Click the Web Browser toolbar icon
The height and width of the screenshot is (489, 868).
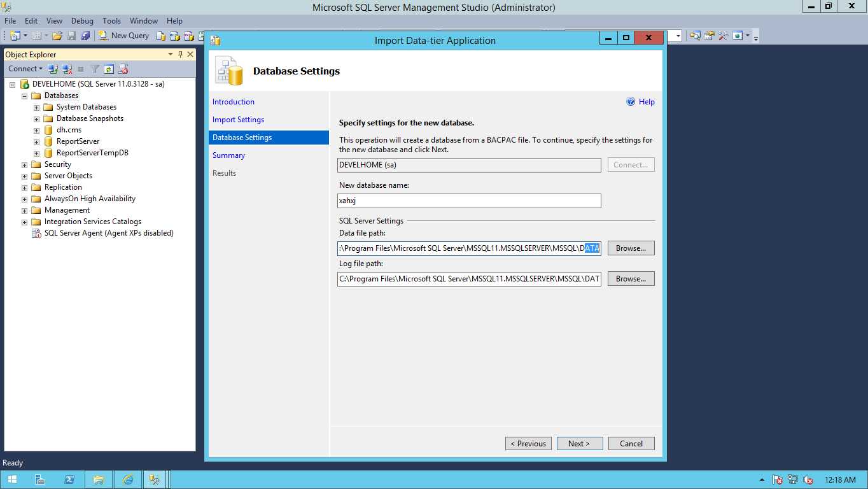[738, 36]
